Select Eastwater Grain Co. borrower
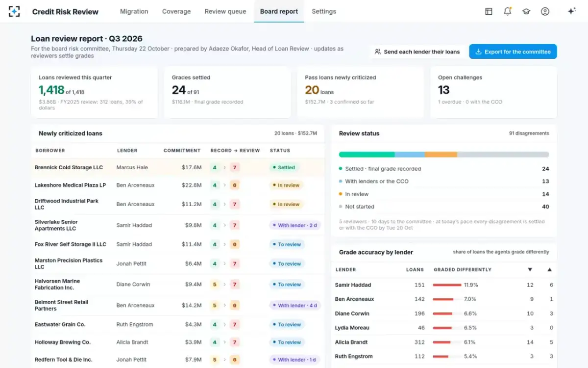588x368 pixels. pos(60,324)
